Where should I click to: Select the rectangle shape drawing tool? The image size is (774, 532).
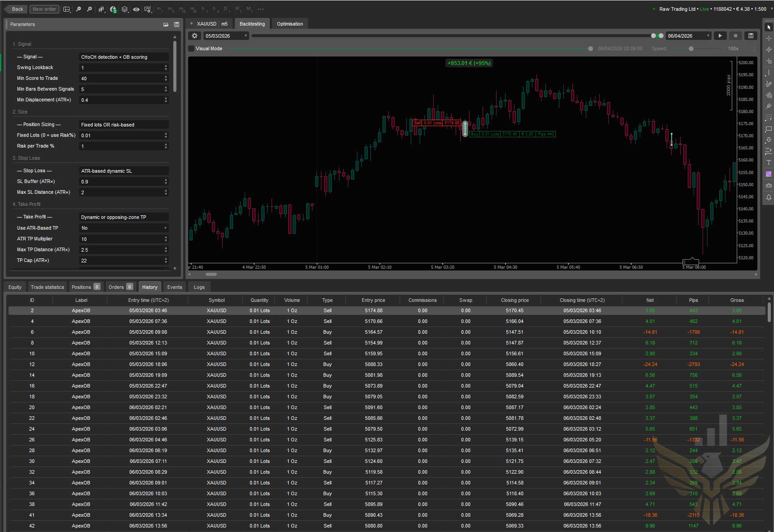[769, 129]
